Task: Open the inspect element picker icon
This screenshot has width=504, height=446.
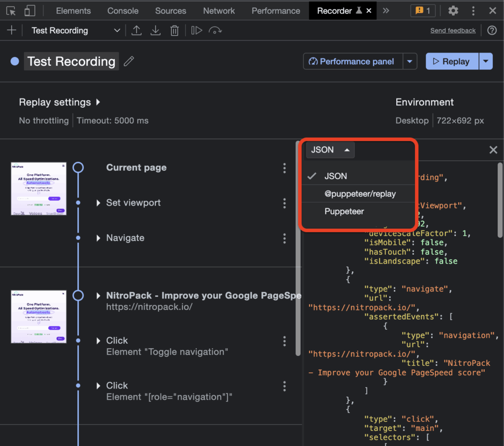Action: coord(11,10)
